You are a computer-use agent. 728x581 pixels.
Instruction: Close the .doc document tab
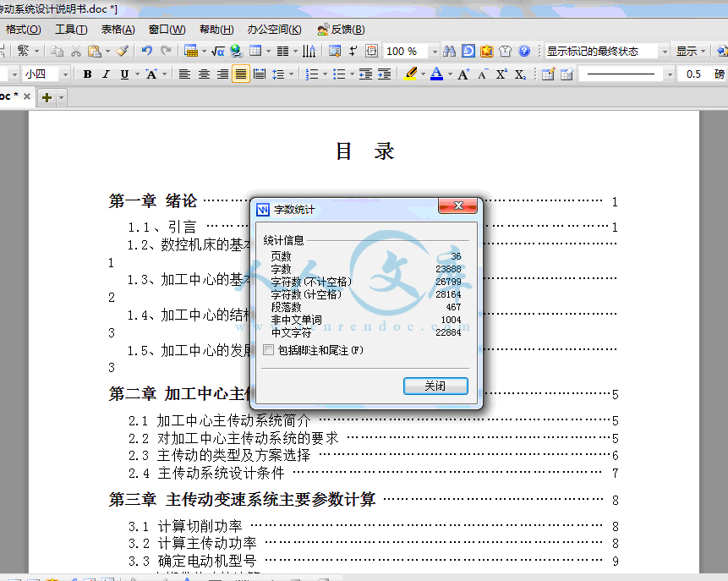pos(27,96)
